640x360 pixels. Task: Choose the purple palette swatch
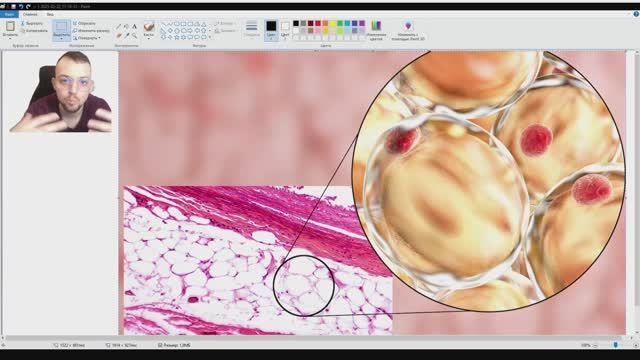coord(362,23)
